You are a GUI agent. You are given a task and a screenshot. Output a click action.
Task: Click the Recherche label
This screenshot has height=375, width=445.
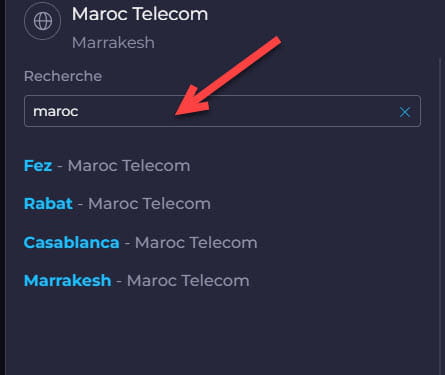(63, 76)
